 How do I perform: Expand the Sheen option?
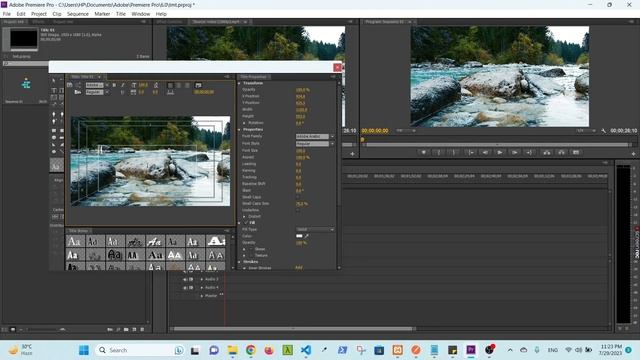(x=244, y=249)
